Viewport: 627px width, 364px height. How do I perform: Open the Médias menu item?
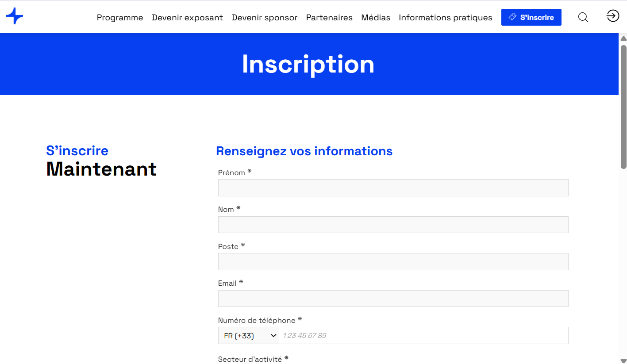pos(376,18)
